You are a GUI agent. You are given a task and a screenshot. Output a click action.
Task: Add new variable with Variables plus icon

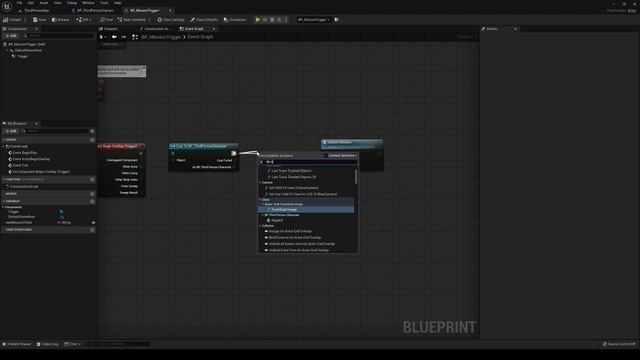point(92,201)
